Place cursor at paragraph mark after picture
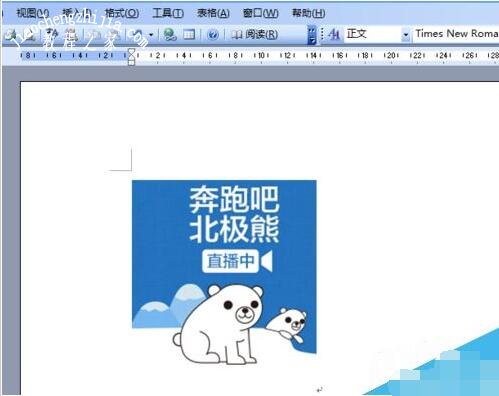Image resolution: width=499 pixels, height=396 pixels. coord(320,389)
